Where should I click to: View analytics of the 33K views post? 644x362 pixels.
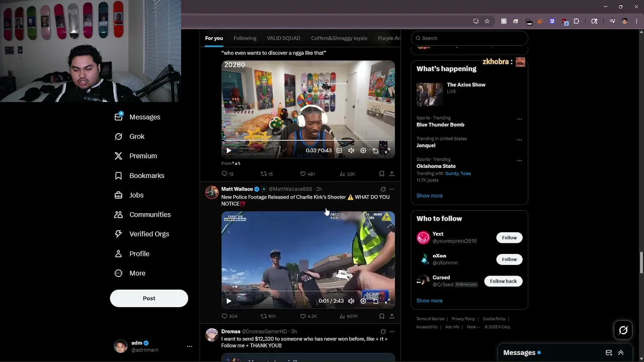point(347,174)
